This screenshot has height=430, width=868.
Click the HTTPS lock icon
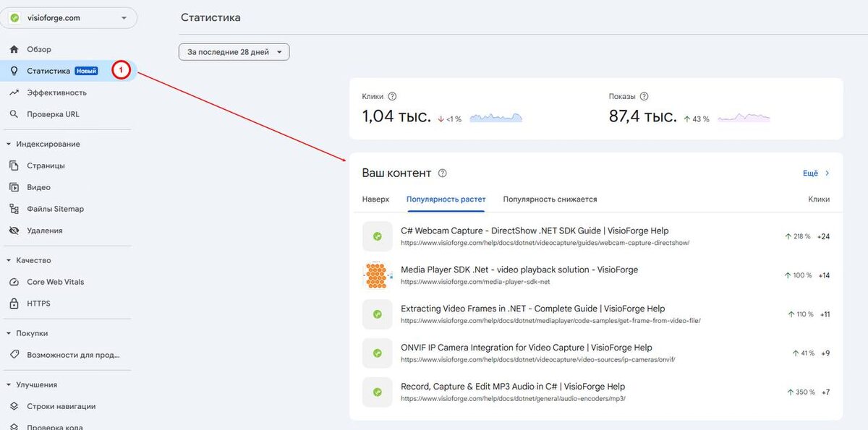point(14,304)
